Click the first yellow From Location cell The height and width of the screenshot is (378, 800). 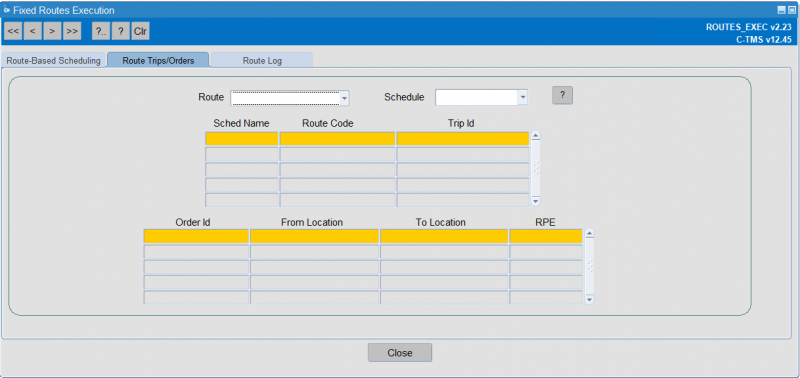[314, 236]
